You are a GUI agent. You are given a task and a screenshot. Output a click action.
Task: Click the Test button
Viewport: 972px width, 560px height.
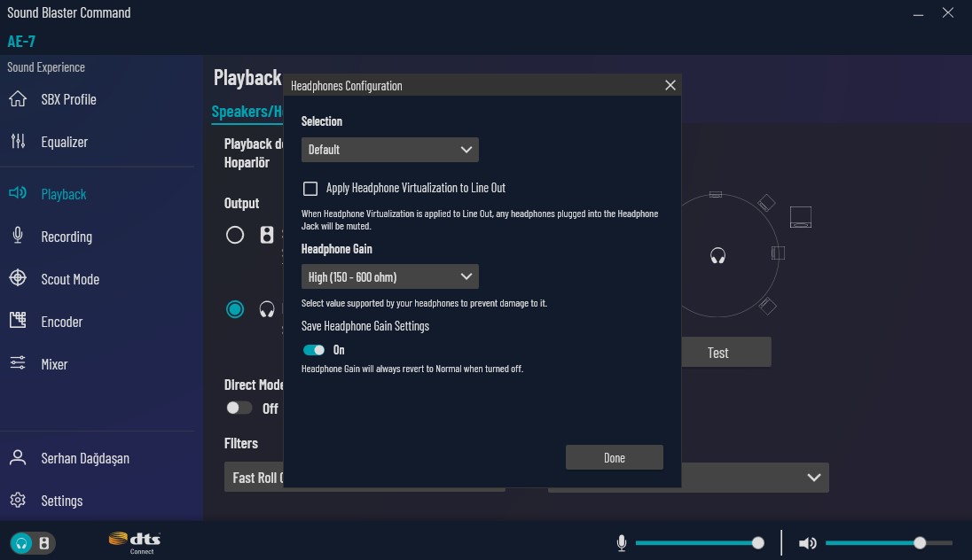pos(726,352)
